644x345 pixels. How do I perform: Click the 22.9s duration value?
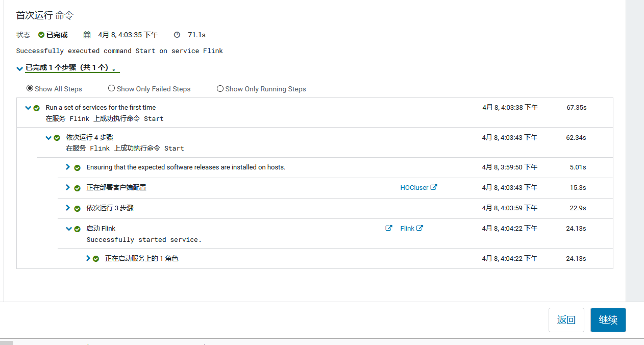pyautogui.click(x=578, y=208)
